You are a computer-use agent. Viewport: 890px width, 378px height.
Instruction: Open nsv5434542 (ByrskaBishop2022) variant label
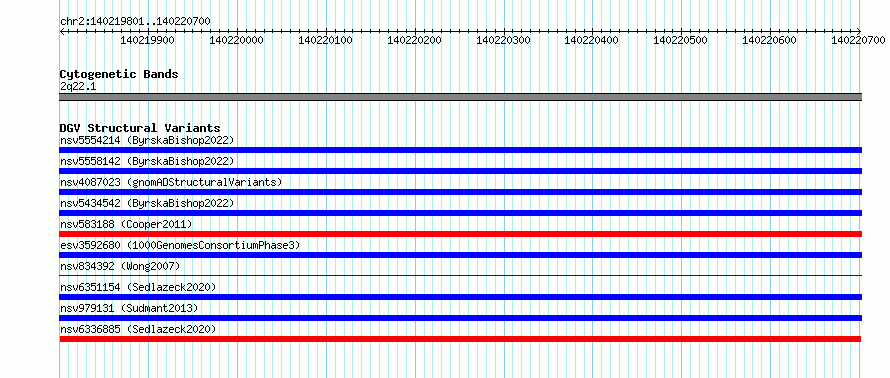(x=147, y=203)
